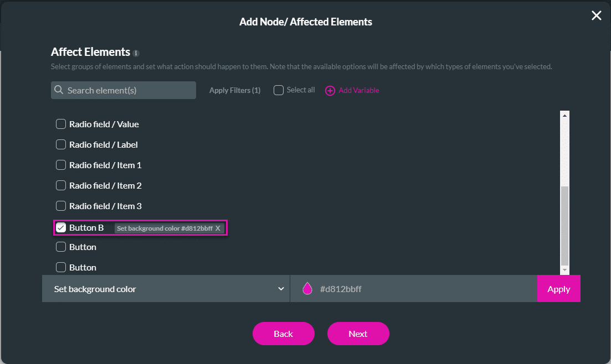Go Back to previous step
The height and width of the screenshot is (364, 611).
click(x=283, y=334)
